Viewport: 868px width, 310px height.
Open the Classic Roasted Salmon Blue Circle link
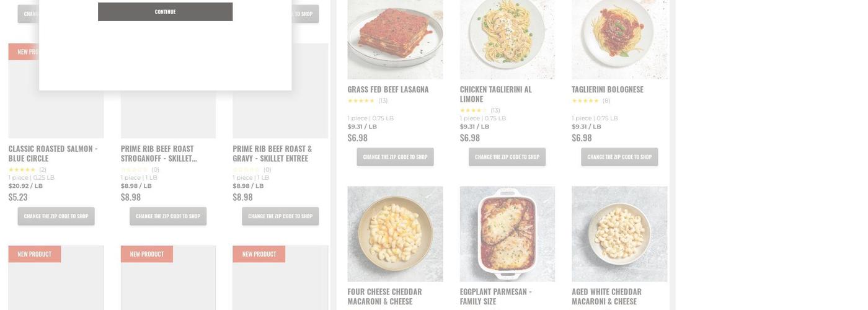click(x=53, y=153)
